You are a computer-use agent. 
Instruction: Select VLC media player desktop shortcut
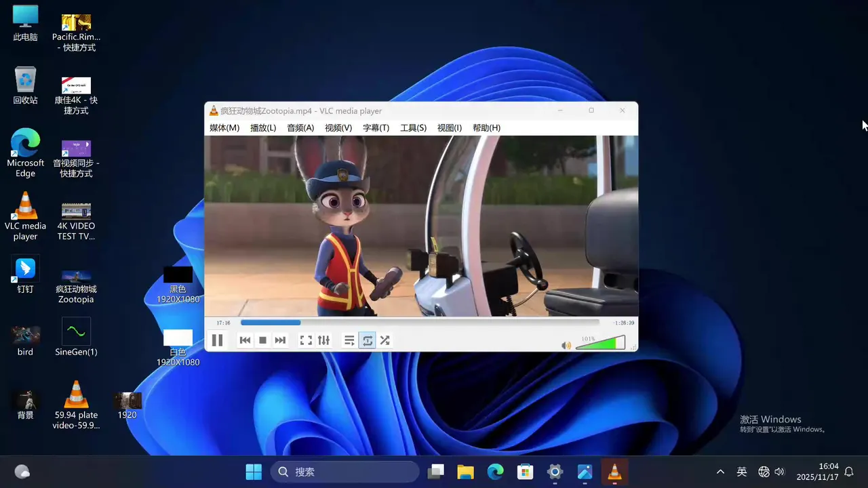pyautogui.click(x=25, y=216)
